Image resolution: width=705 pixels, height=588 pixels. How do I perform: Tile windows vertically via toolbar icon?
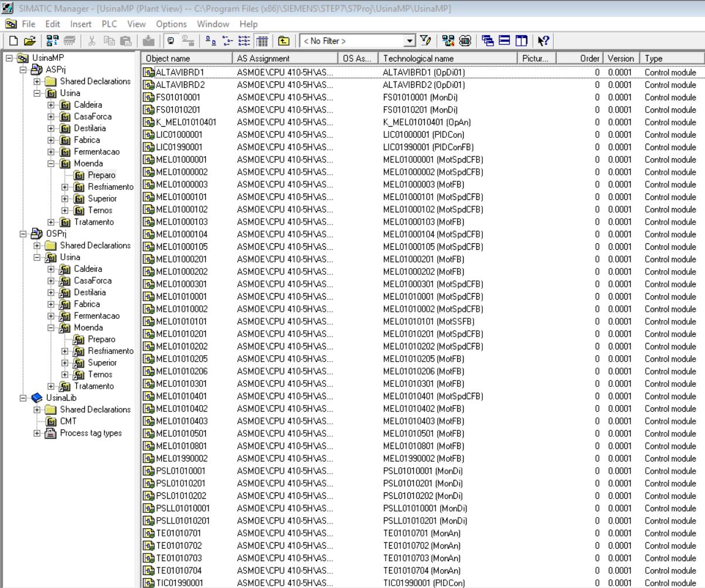pyautogui.click(x=520, y=41)
